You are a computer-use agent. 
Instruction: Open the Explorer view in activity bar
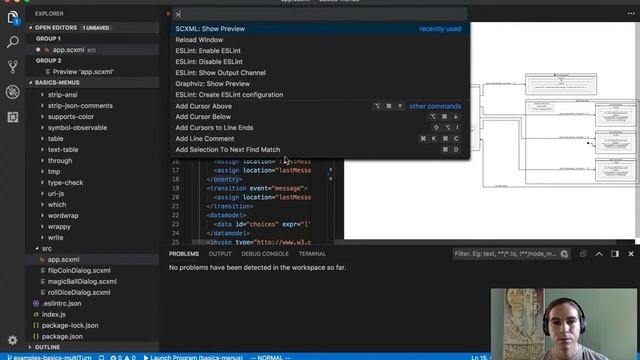tap(13, 18)
